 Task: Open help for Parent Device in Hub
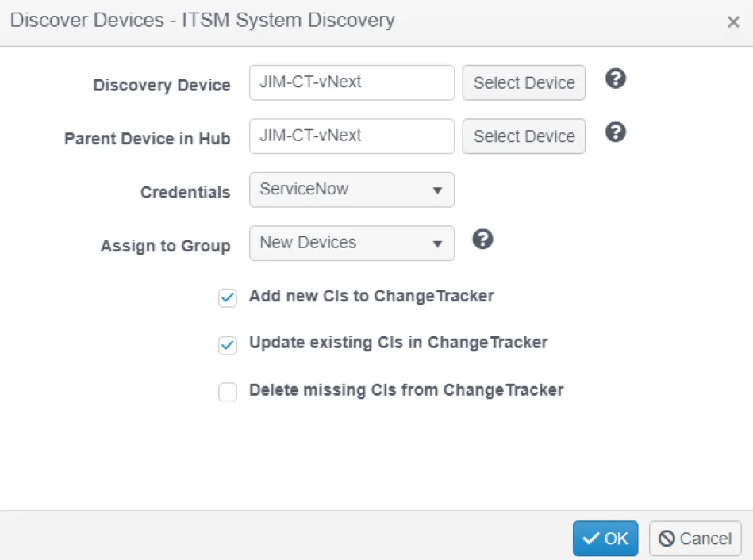[615, 132]
